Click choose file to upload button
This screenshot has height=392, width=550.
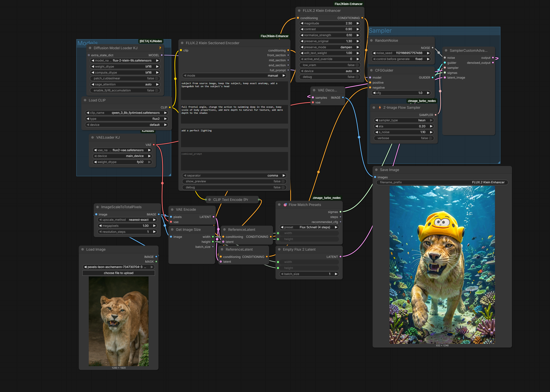[x=119, y=273]
